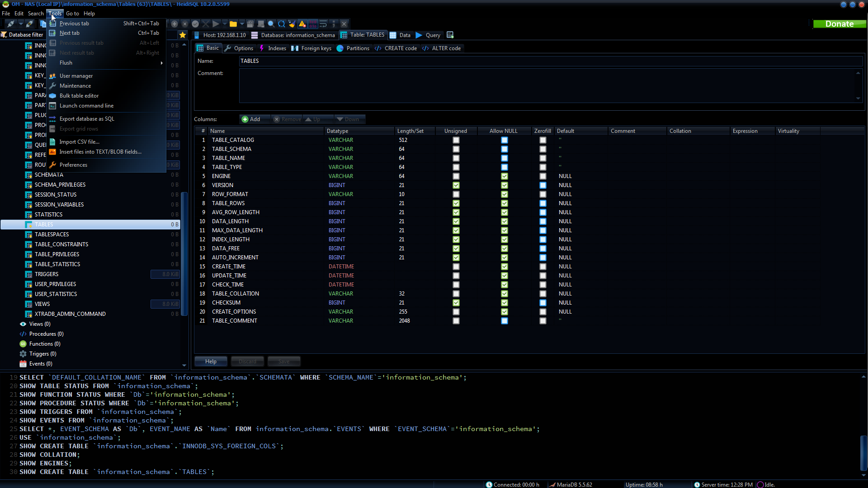Screen dimensions: 868x488
Task: Click the blue refresh/reformat icon in toolbar
Action: tap(281, 24)
